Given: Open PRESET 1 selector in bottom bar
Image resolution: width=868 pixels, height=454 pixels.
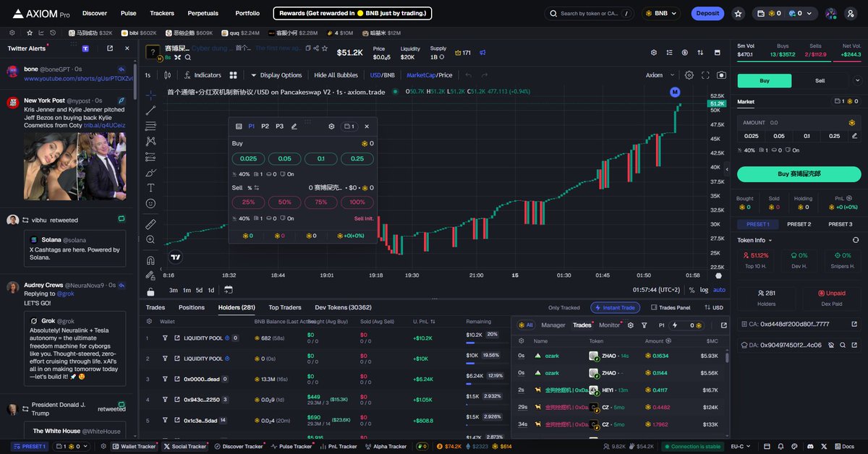Looking at the screenshot, I should (29, 447).
